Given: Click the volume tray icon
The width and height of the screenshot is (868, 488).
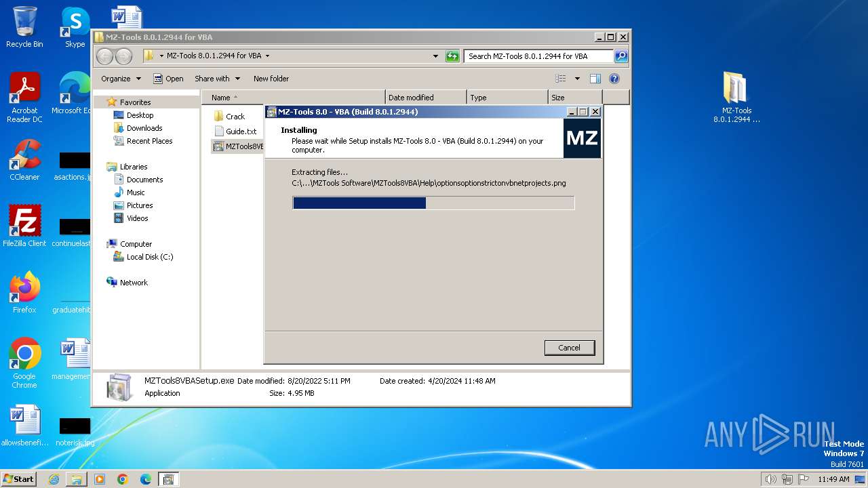Looking at the screenshot, I should (771, 479).
